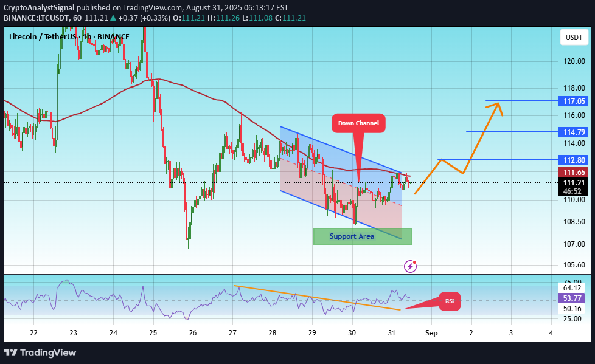The height and width of the screenshot is (364, 595).
Task: Click the 64.12 RSI axis value
Action: (572, 288)
